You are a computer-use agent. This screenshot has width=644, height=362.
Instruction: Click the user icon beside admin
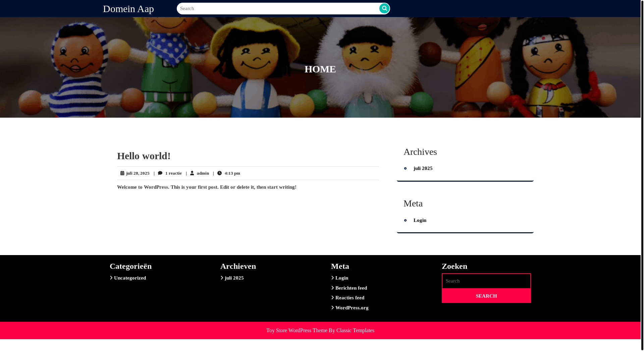pos(192,173)
